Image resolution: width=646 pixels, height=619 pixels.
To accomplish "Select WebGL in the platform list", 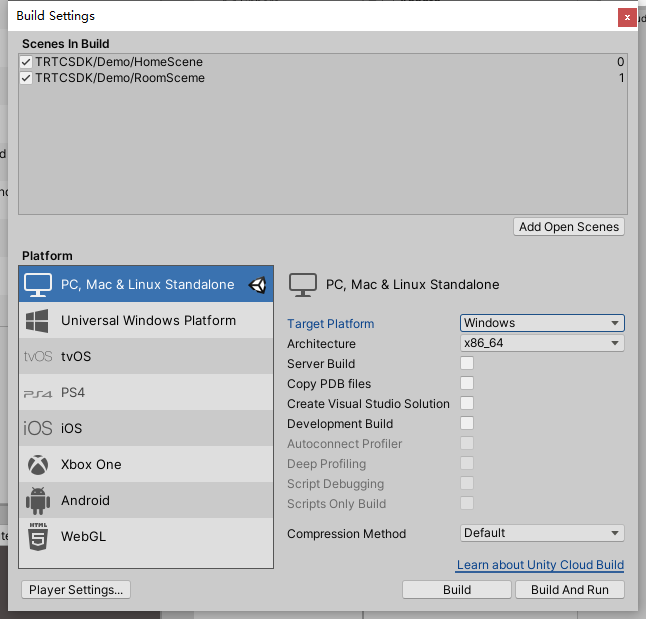I will click(146, 536).
